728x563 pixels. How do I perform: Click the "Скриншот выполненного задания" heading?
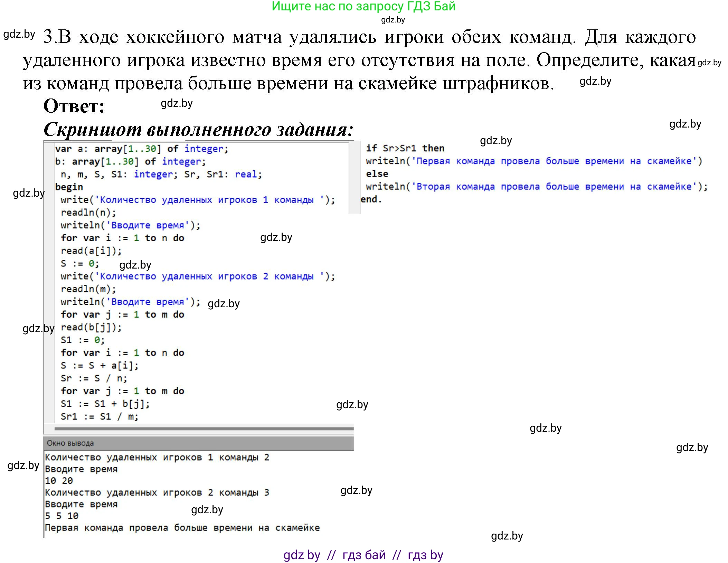tap(197, 130)
